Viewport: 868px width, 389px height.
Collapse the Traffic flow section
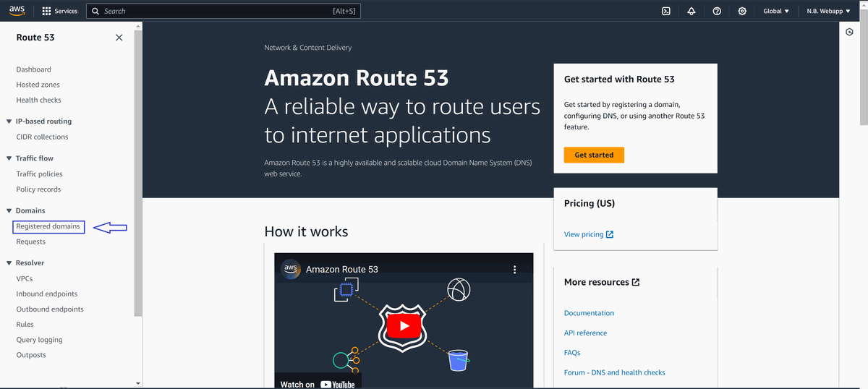click(9, 158)
